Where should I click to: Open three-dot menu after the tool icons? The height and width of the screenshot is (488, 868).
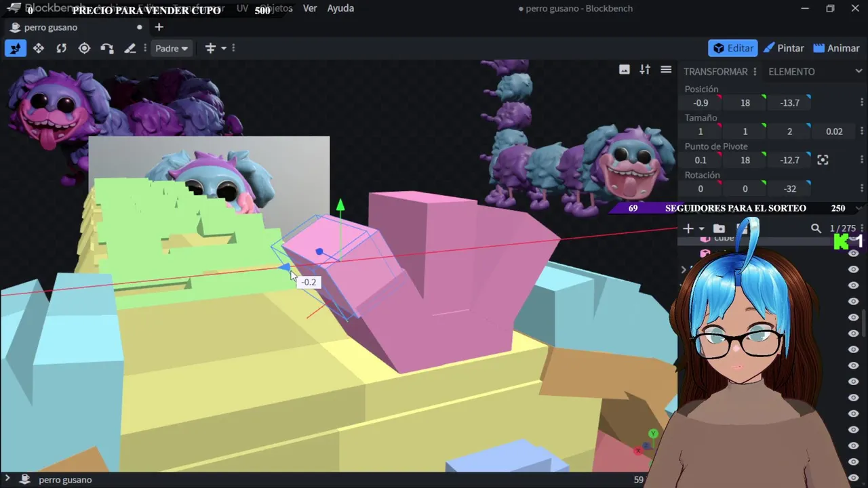[x=145, y=48]
